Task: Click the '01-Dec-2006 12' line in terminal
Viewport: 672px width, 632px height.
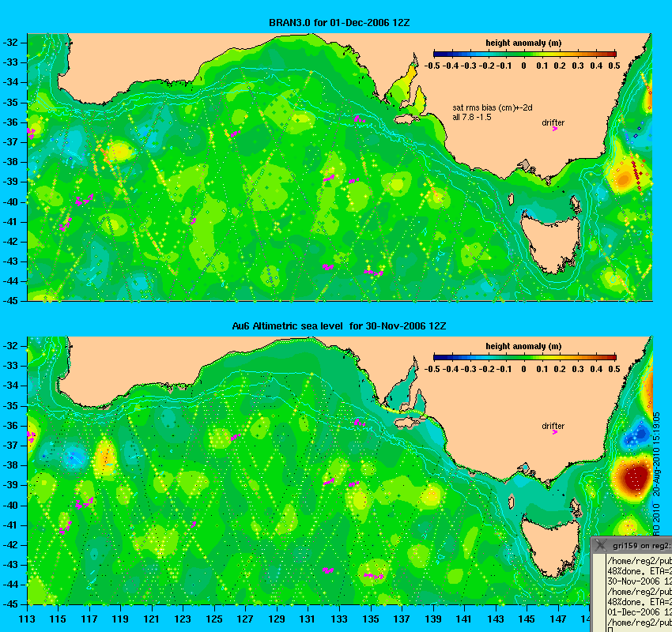Action: [x=640, y=612]
